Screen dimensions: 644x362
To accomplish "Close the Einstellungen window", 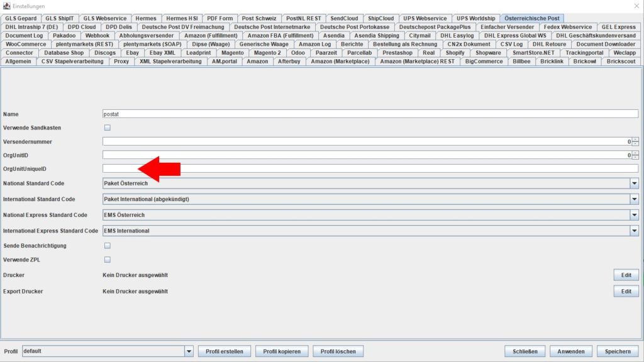I will click(636, 6).
